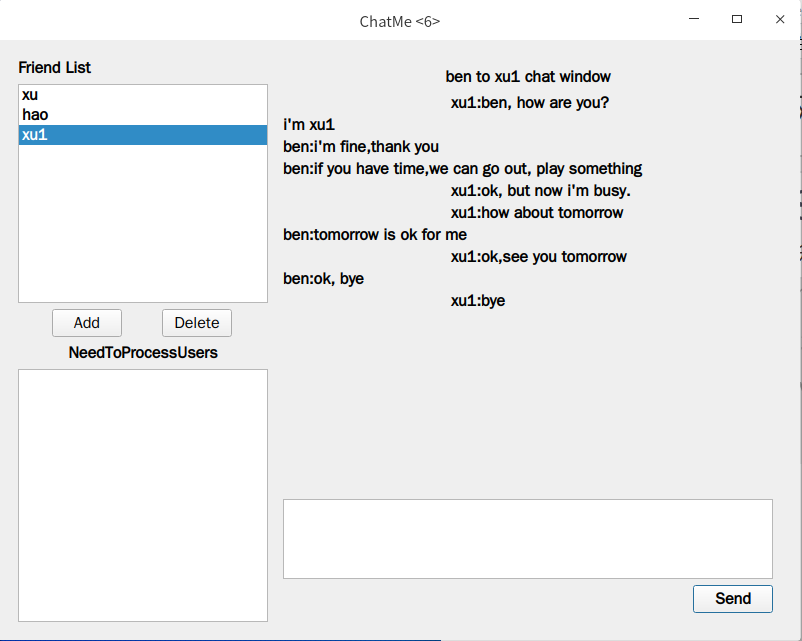Click the Friend List label
The height and width of the screenshot is (641, 802).
(55, 68)
